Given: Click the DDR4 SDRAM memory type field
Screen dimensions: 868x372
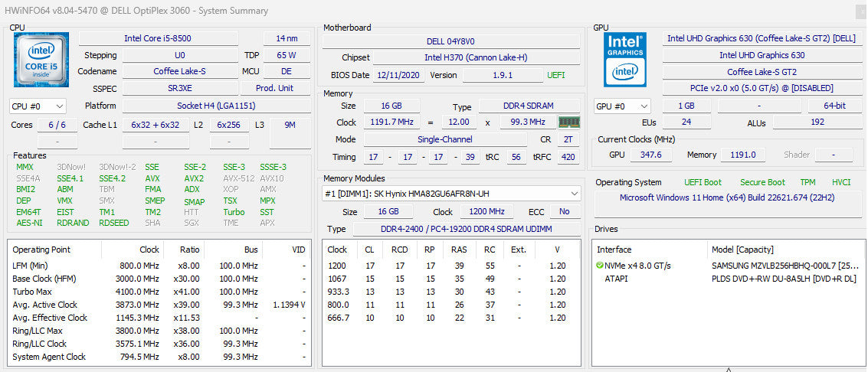Looking at the screenshot, I should (529, 106).
